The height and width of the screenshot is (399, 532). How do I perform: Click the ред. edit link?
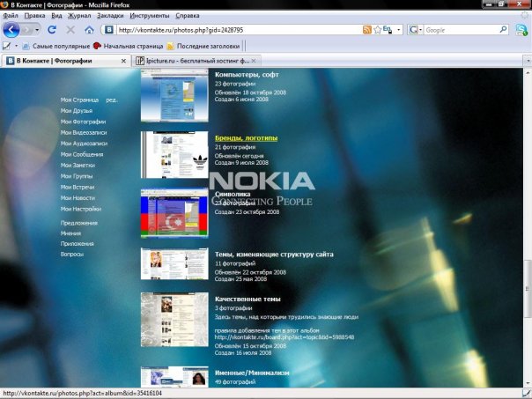tap(112, 100)
